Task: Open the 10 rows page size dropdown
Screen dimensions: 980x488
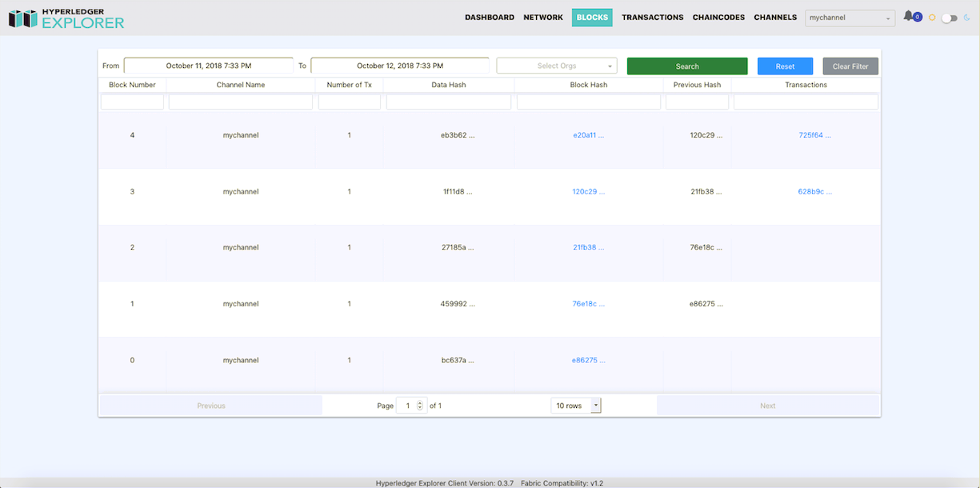Action: click(576, 406)
